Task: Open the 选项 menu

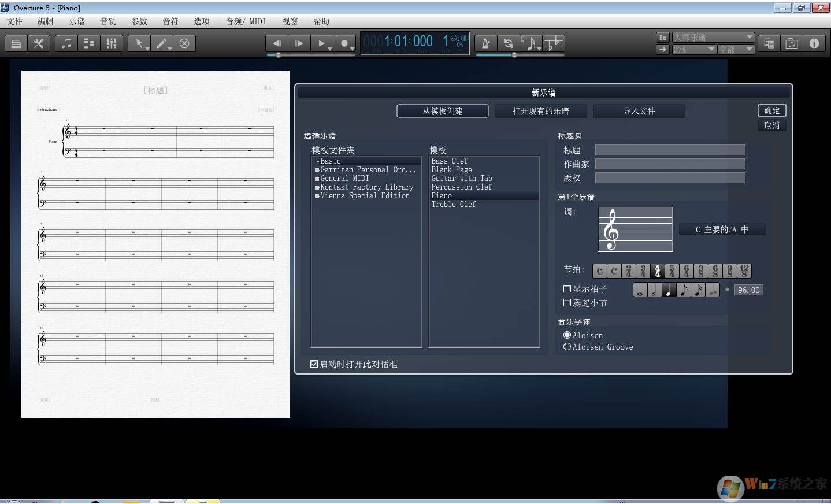Action: (x=202, y=21)
